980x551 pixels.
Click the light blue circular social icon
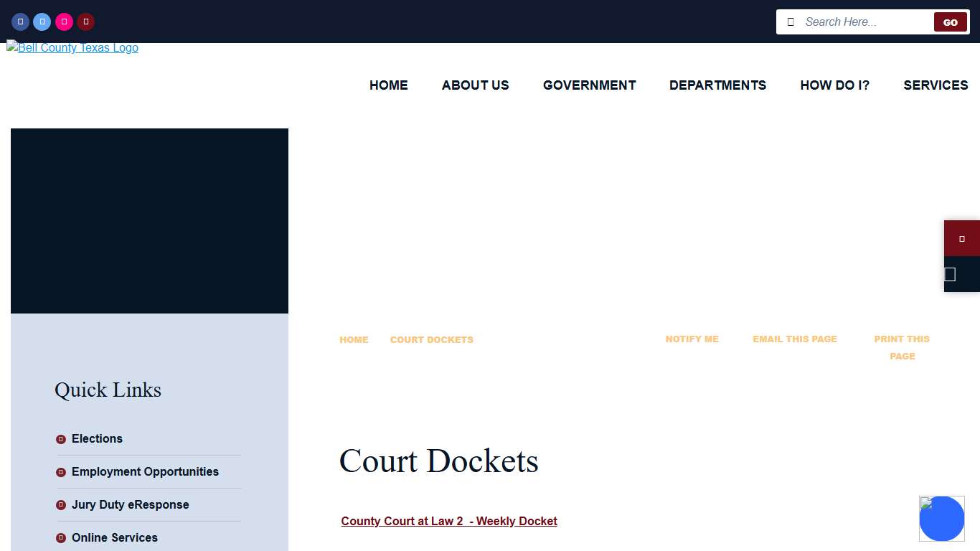pos(42,22)
